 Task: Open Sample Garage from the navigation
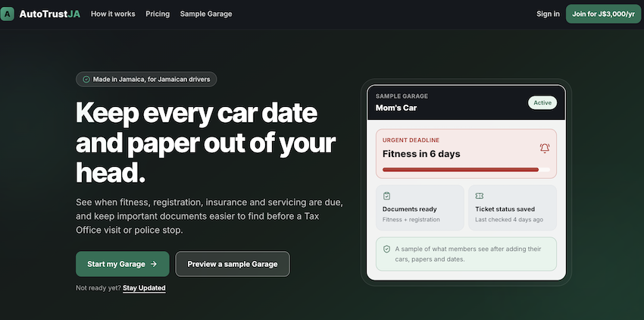(x=206, y=14)
